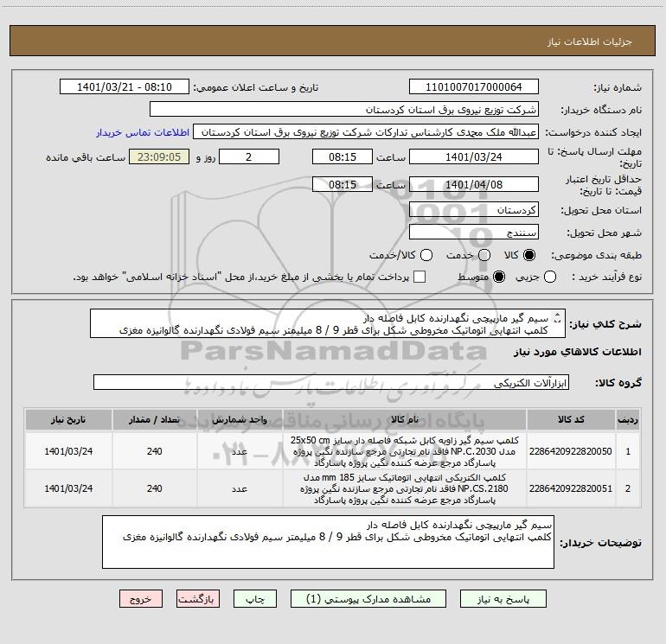Screen dimensions: 666x644
Task: Click the نام دستگاه خریدار field
Action: coord(344,109)
